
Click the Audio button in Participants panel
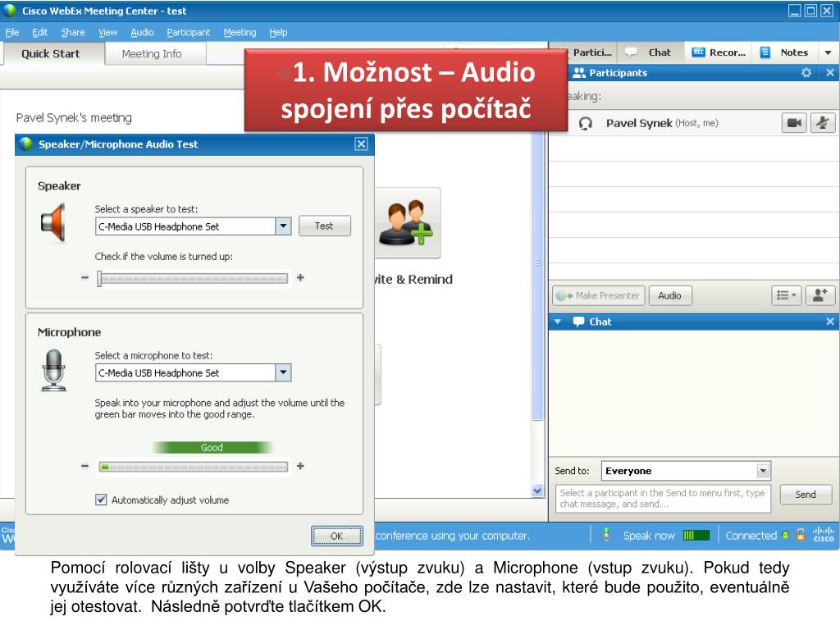(669, 295)
